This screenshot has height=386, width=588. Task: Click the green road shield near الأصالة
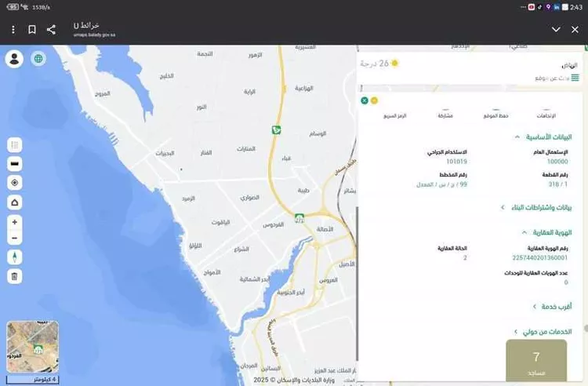tap(299, 218)
